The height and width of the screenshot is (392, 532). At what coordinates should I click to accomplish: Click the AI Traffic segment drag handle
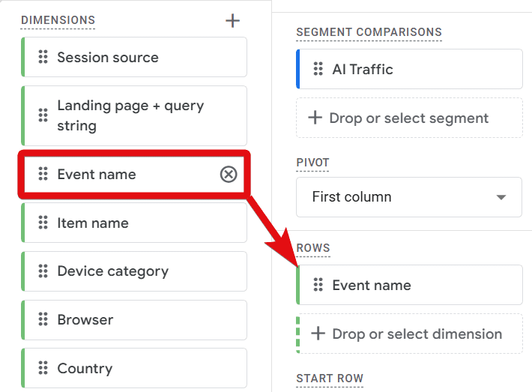318,69
